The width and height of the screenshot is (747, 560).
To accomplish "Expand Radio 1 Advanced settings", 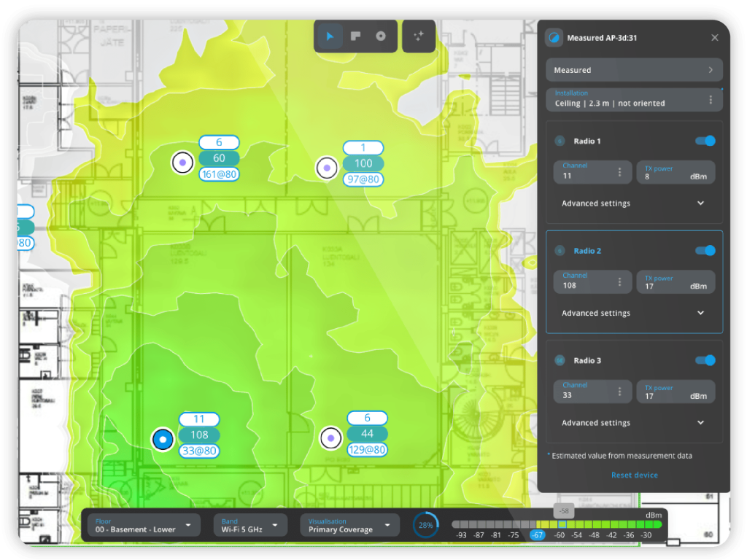I will tap(633, 203).
